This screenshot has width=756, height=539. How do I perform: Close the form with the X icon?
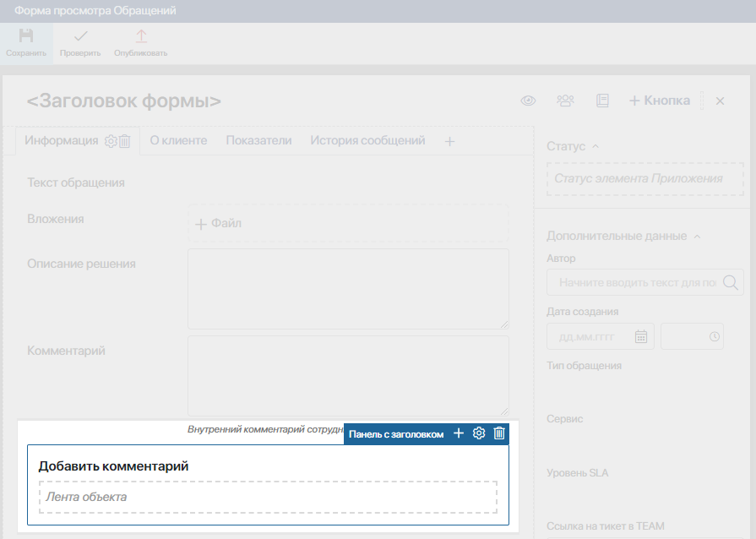click(x=720, y=101)
